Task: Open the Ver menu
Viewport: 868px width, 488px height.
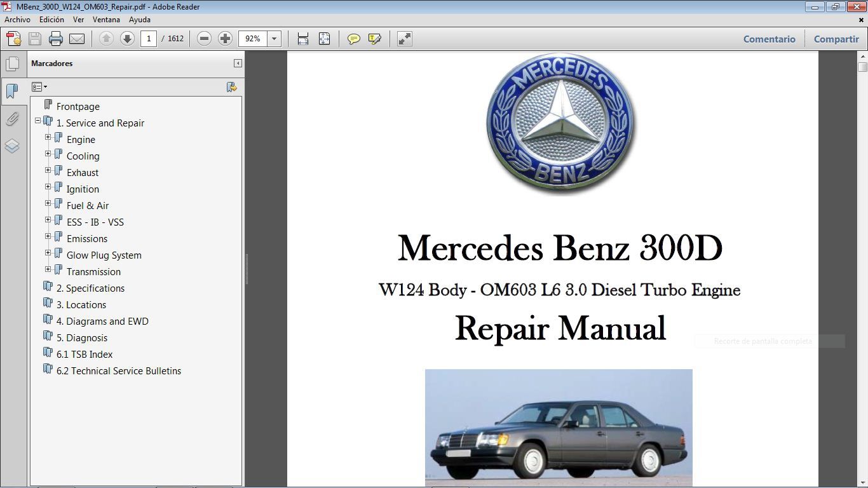Action: click(x=78, y=20)
